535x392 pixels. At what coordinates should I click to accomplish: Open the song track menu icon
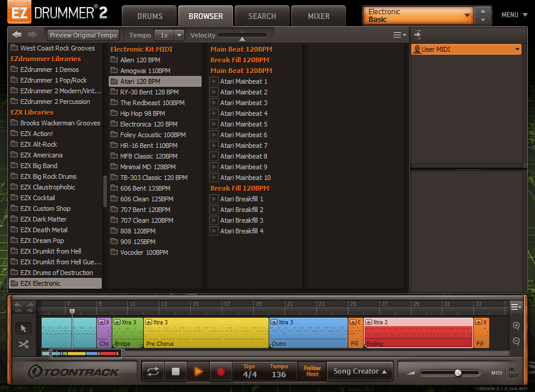tap(516, 307)
